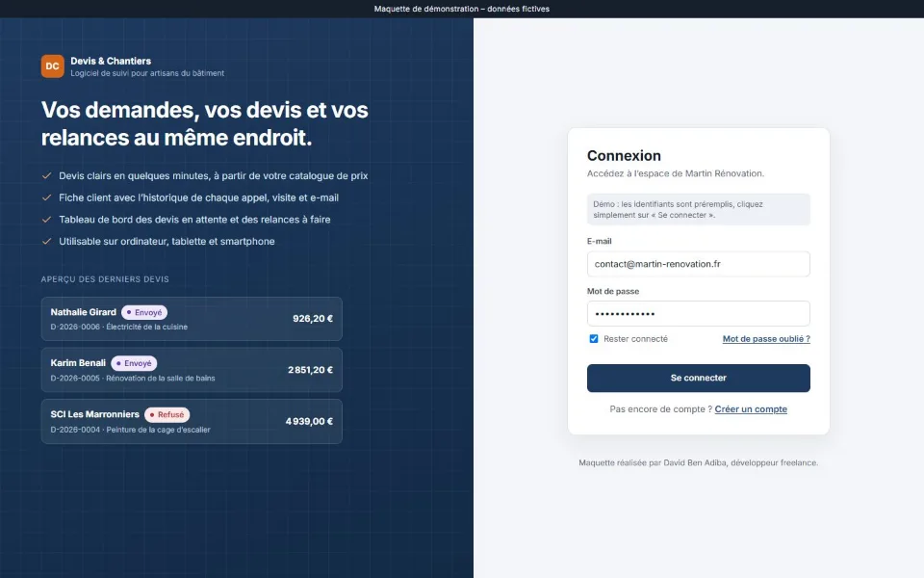Click checkmark icon beside 'Tableau de bord' line

(46, 220)
